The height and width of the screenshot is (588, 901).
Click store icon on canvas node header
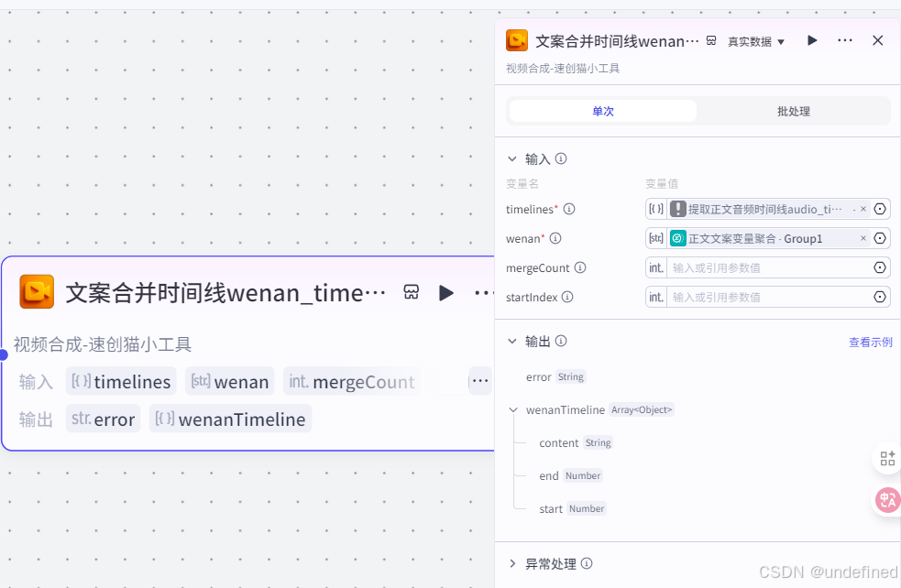pyautogui.click(x=412, y=292)
